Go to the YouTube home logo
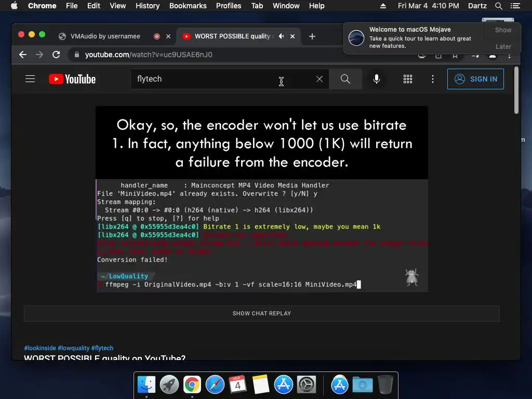Image resolution: width=532 pixels, height=399 pixels. 72,79
